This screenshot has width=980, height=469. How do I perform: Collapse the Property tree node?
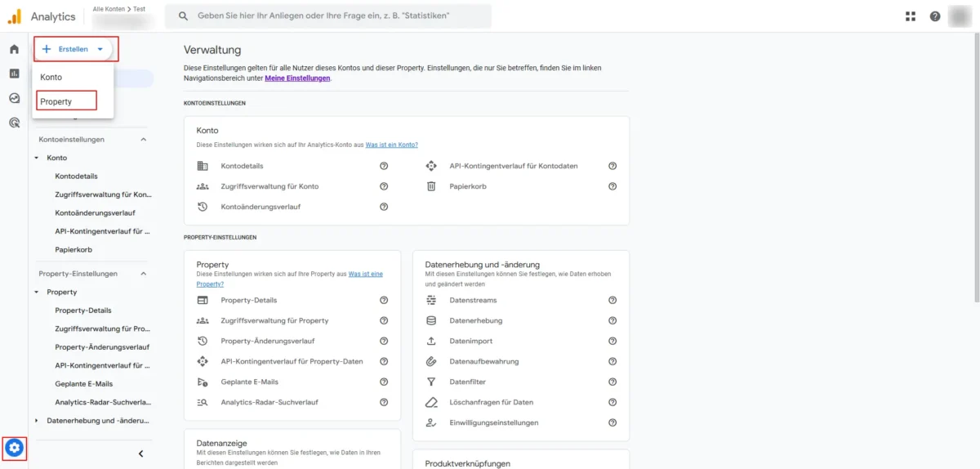click(x=37, y=292)
